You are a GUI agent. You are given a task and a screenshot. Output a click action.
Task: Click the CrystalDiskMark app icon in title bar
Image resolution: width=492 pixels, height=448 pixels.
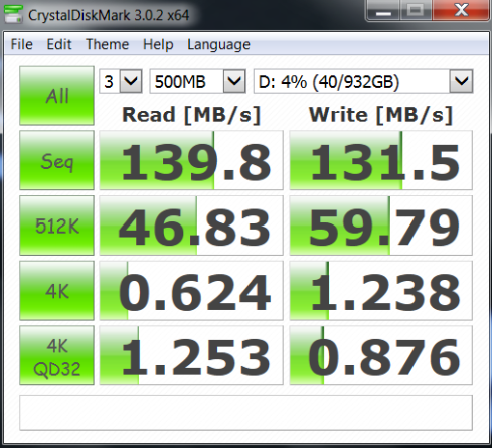[14, 14]
